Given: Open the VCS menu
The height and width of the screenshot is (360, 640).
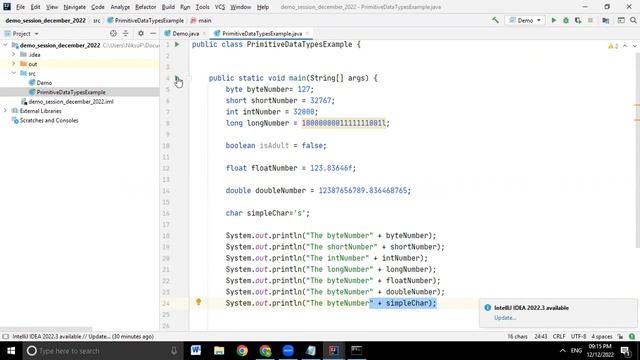Looking at the screenshot, I should 220,7.
